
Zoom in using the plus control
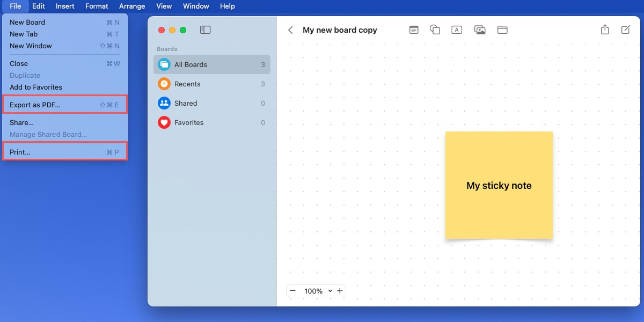pos(340,290)
